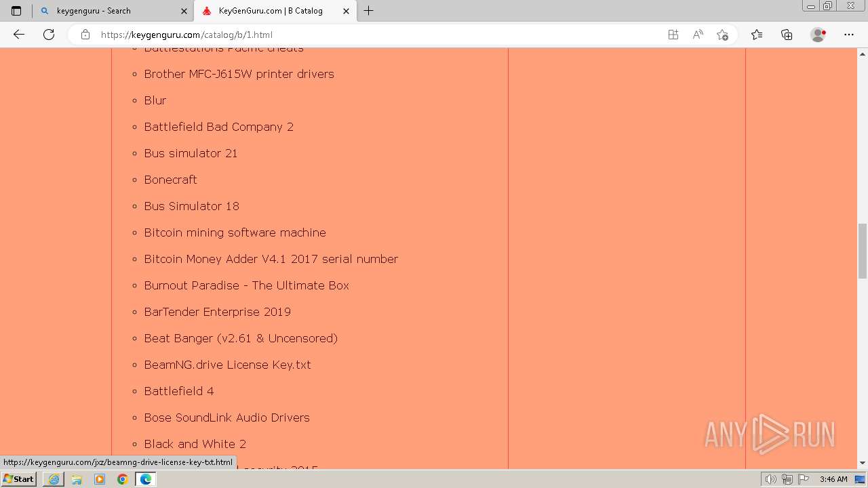View site information lock icon
Viewport: 868px width, 488px height.
coord(85,35)
